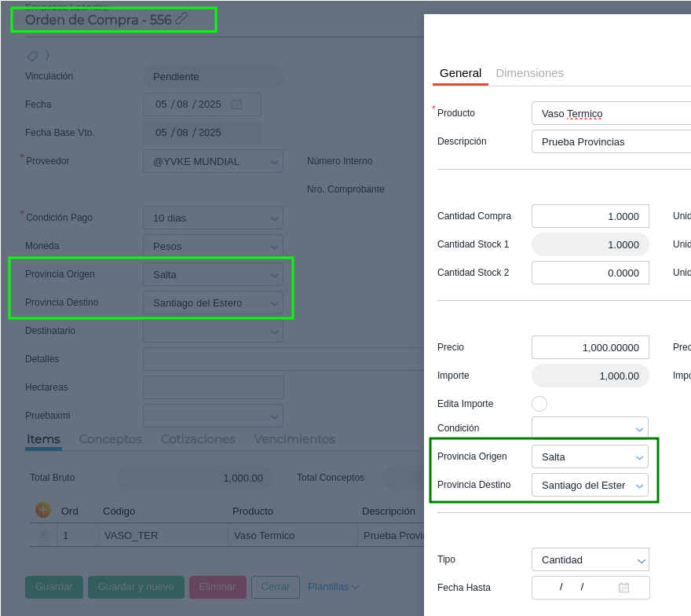Viewport: 691px width, 616px height.
Task: Click the Producto column header
Action: 253,511
